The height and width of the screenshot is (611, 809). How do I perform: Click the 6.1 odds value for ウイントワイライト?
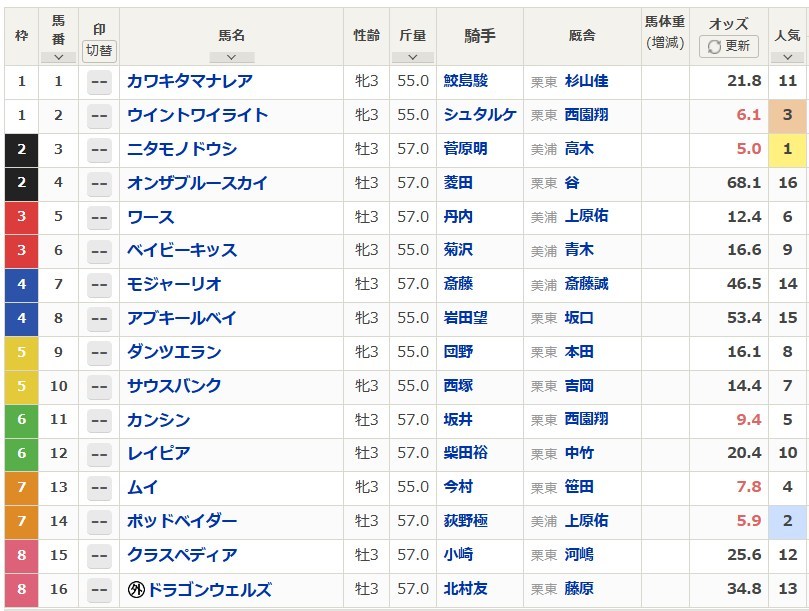pos(749,116)
